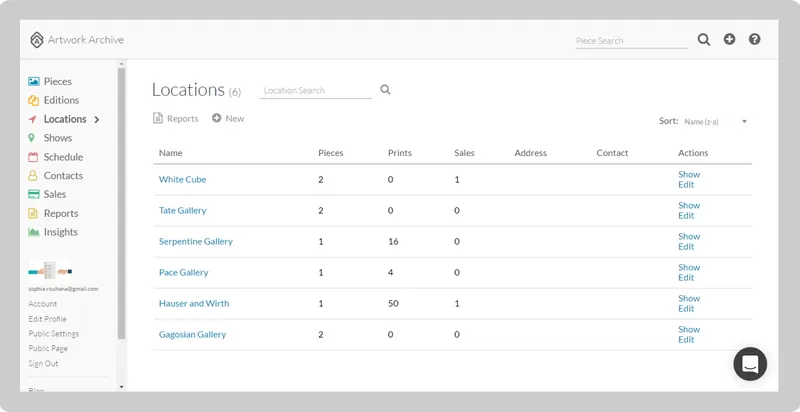Click Edit for White Cube
The image size is (800, 412).
(x=686, y=185)
